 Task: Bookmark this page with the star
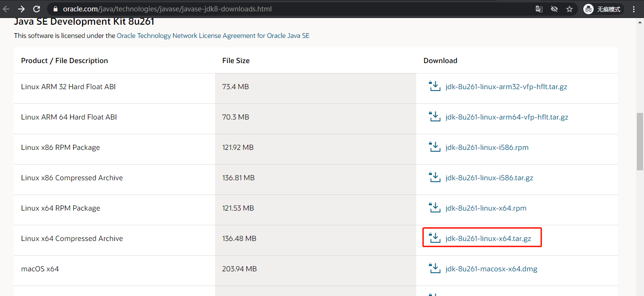pyautogui.click(x=569, y=9)
